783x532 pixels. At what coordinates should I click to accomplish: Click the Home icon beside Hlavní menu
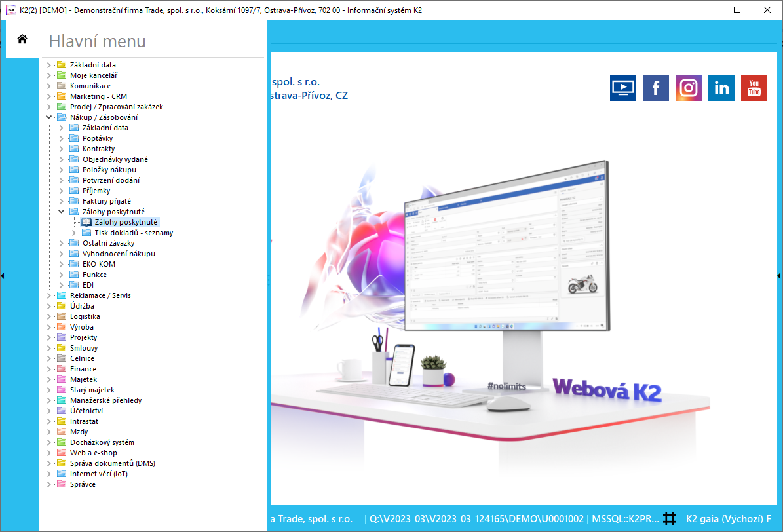tap(22, 39)
